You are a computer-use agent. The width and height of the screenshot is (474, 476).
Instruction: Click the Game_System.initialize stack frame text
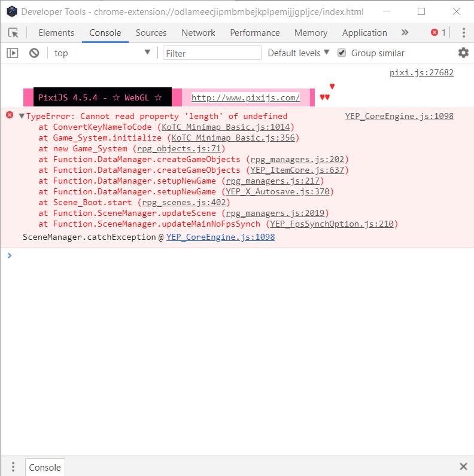click(107, 138)
